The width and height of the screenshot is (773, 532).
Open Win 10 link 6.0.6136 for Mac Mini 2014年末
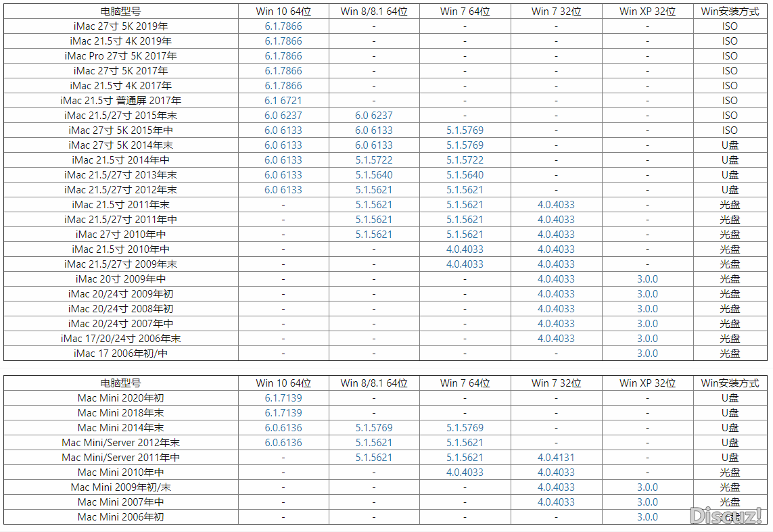[283, 428]
